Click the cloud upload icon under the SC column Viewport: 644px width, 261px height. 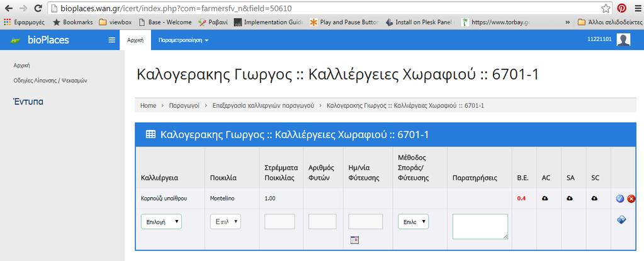pos(594,199)
